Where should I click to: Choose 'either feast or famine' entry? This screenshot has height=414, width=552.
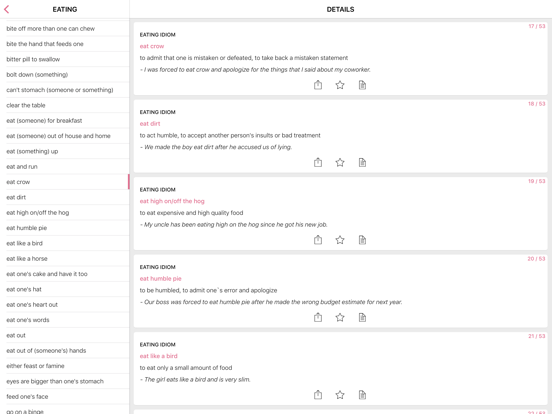coord(65,366)
